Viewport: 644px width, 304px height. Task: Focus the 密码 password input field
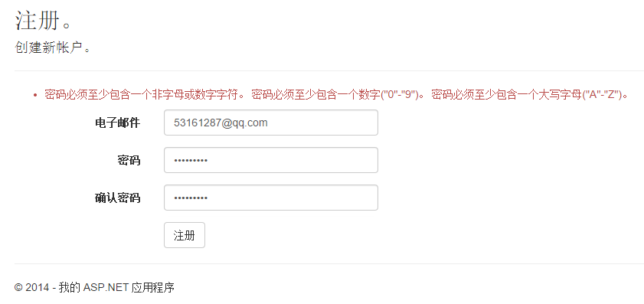(270, 160)
